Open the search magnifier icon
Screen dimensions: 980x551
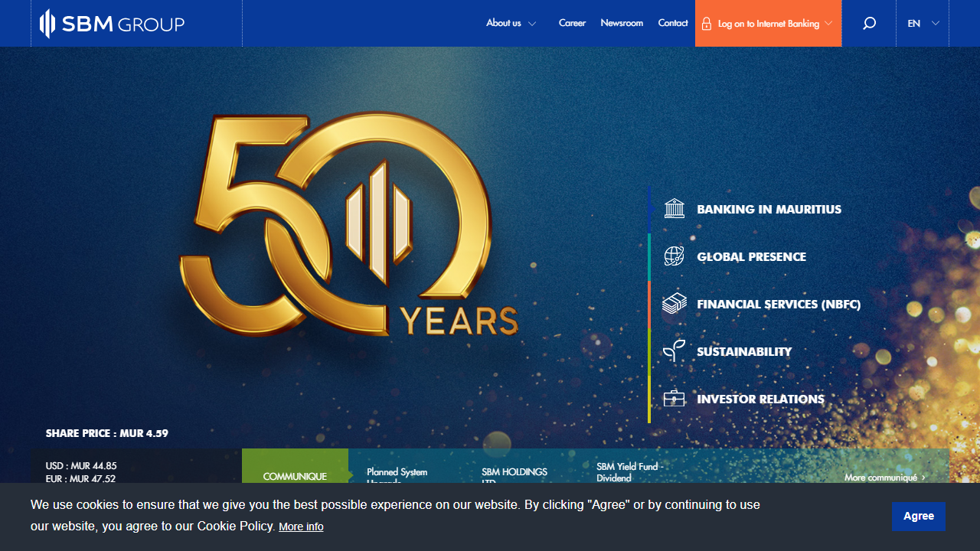pyautogui.click(x=869, y=24)
